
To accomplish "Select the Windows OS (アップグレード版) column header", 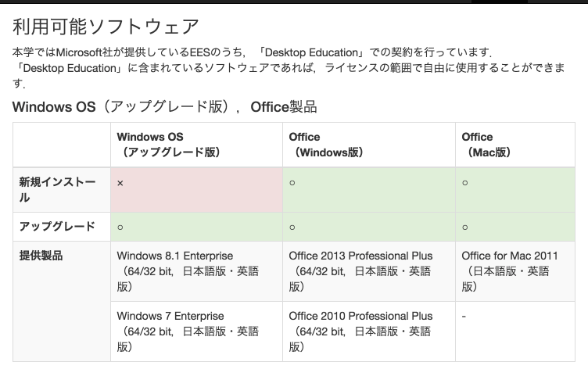I will point(168,145).
